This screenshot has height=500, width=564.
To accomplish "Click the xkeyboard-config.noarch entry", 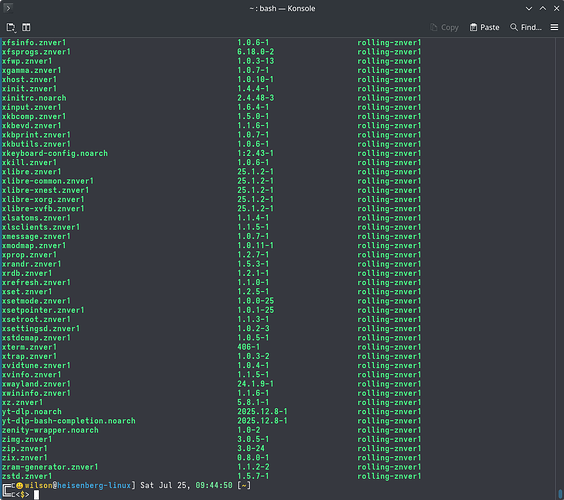I will (55, 154).
